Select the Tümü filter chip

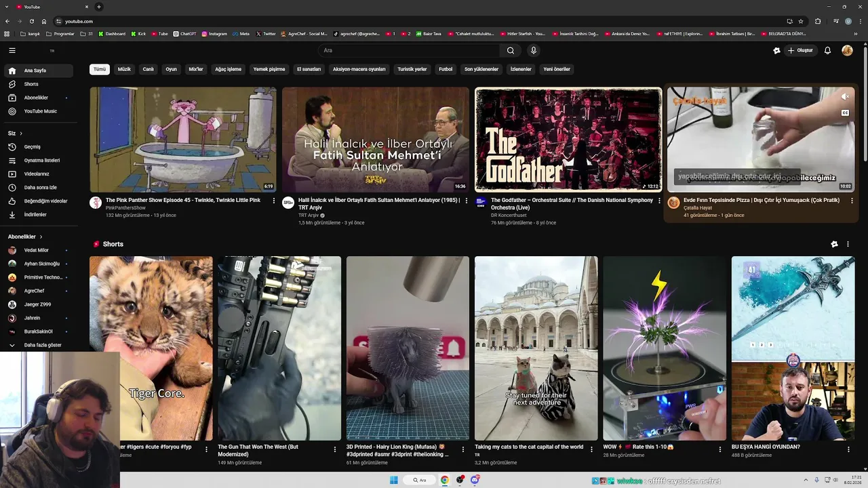click(100, 69)
